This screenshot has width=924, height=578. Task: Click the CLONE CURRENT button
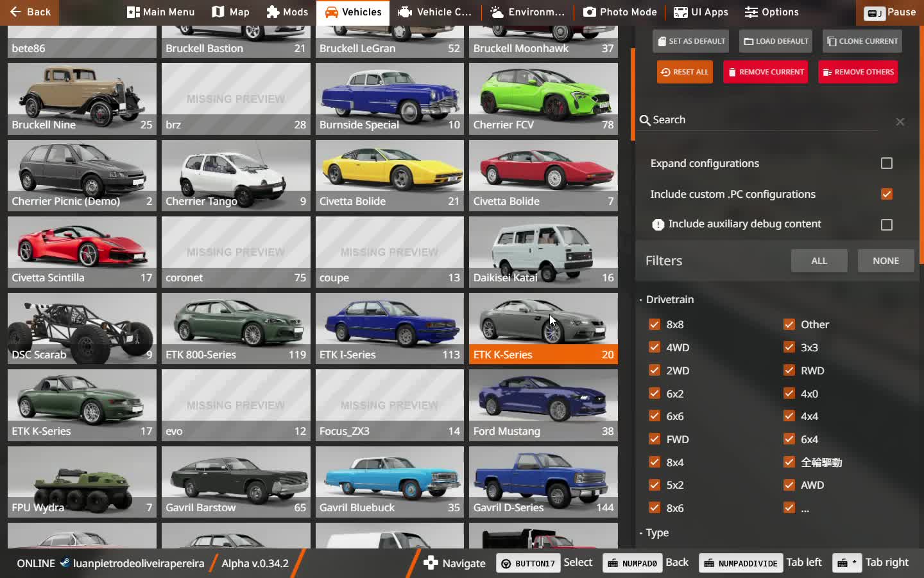pyautogui.click(x=862, y=40)
